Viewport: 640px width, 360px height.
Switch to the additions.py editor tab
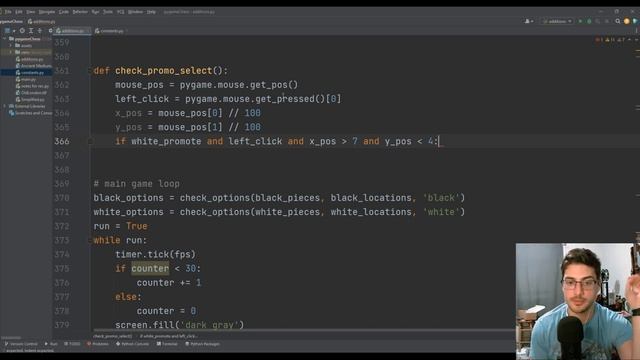coord(73,31)
